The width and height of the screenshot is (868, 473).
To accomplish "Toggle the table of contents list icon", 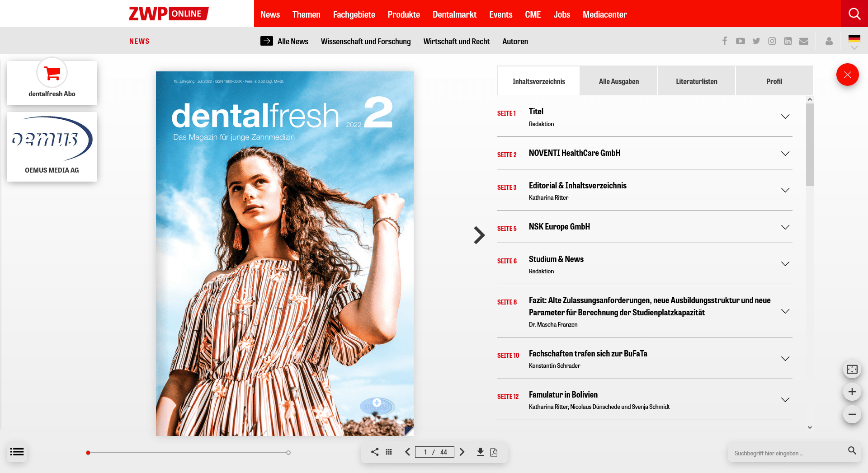I will click(x=17, y=452).
